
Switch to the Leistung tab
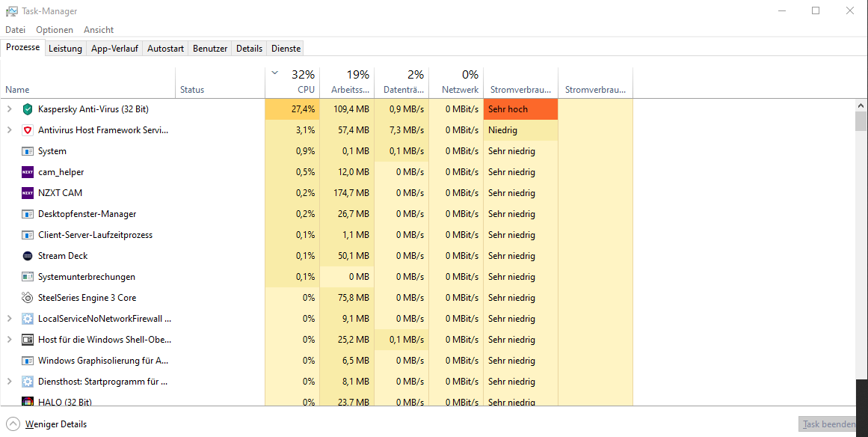[x=65, y=49]
